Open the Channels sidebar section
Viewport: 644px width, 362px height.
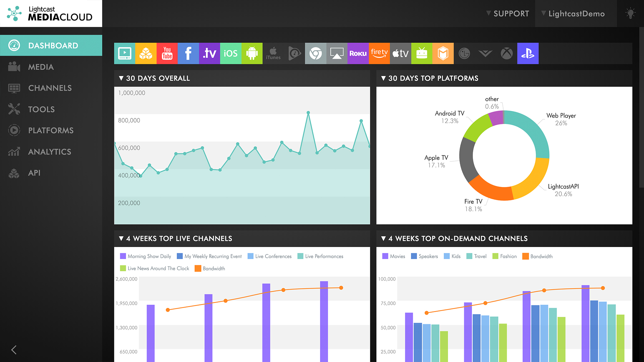pyautogui.click(x=50, y=88)
